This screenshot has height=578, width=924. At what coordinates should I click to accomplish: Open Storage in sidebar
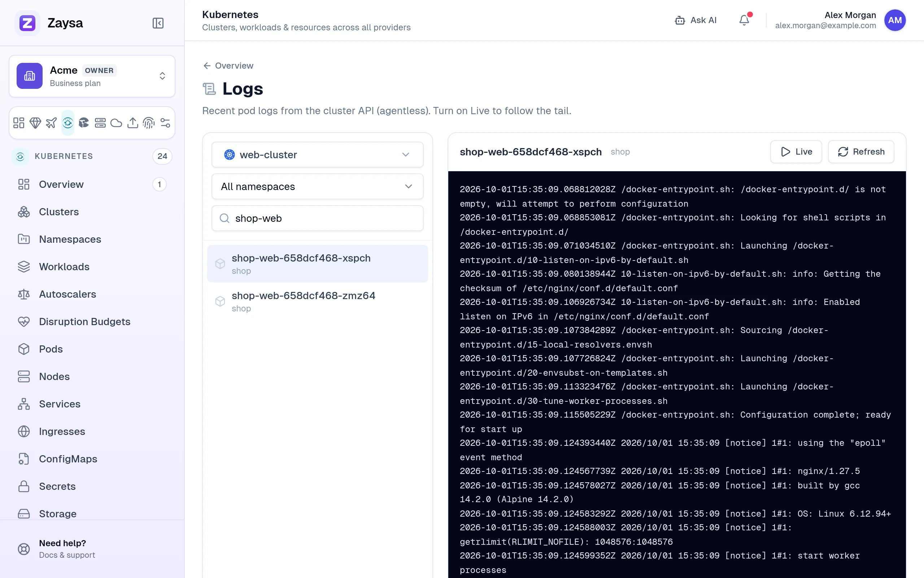coord(92,514)
